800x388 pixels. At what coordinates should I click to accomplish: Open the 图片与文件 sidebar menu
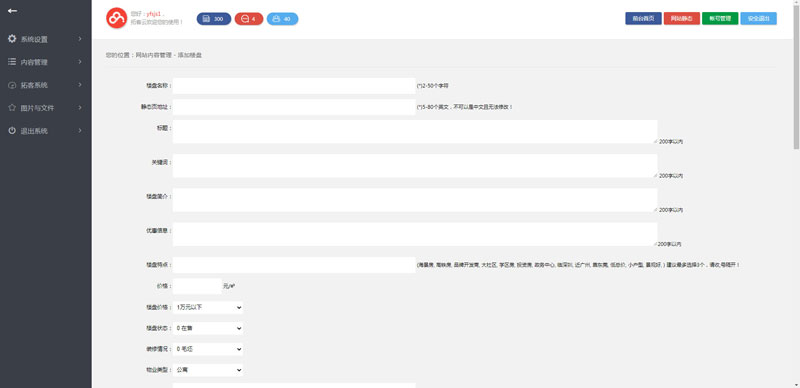click(x=46, y=108)
